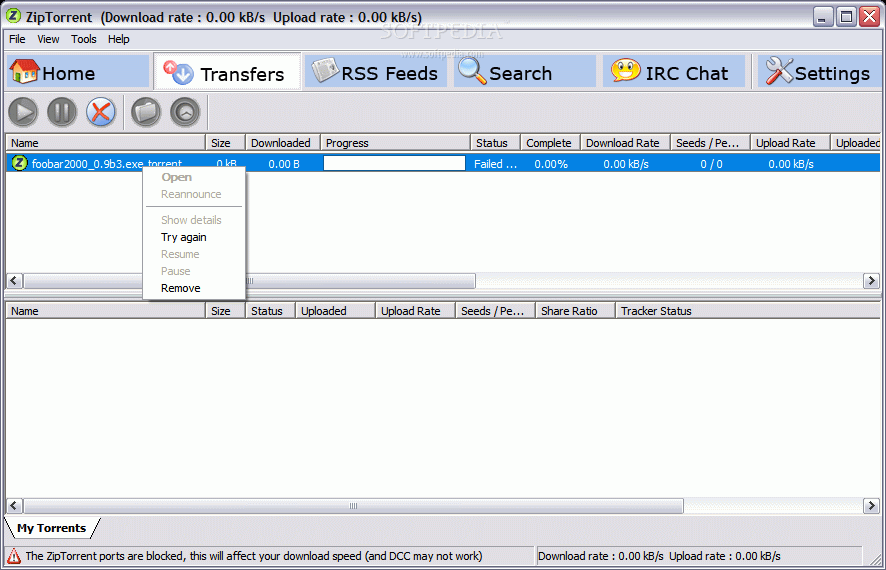Sort by Progress column header
This screenshot has height=570, width=886.
coord(395,143)
